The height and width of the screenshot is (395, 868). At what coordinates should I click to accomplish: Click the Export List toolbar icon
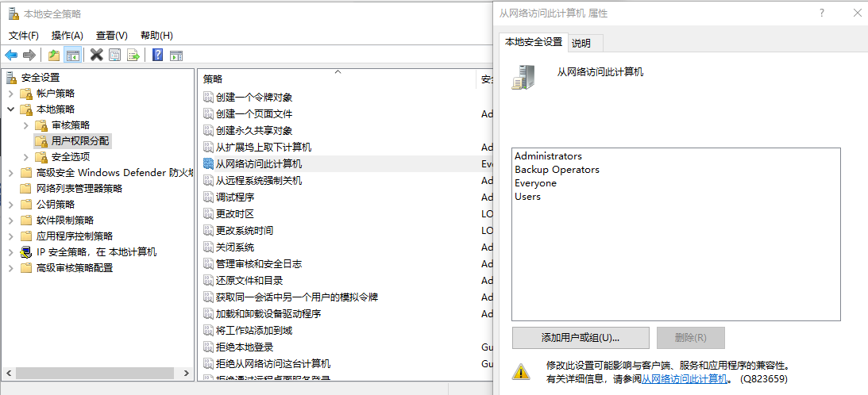[x=133, y=55]
